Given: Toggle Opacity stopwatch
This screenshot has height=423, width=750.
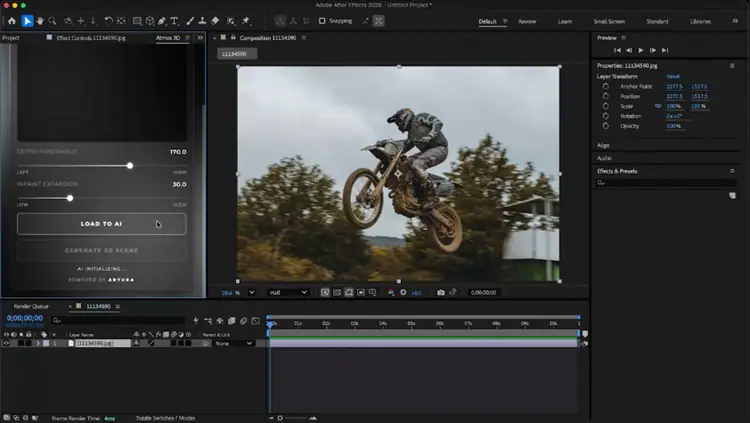Looking at the screenshot, I should coord(606,126).
